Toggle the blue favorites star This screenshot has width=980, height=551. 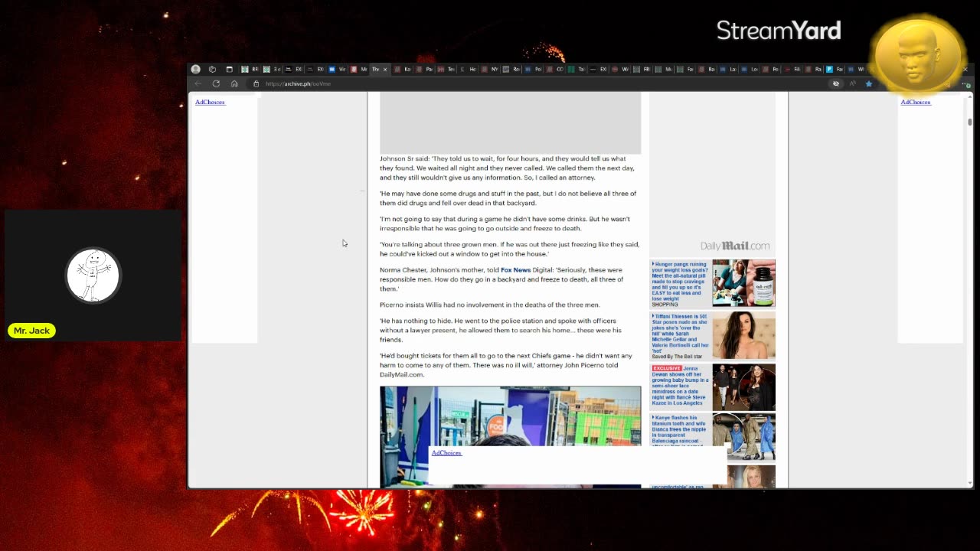click(x=869, y=83)
